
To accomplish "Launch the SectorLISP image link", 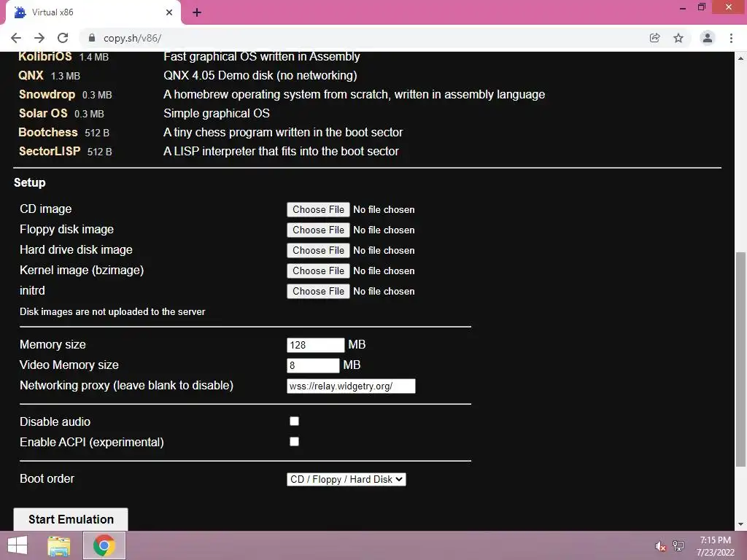I will coord(50,152).
